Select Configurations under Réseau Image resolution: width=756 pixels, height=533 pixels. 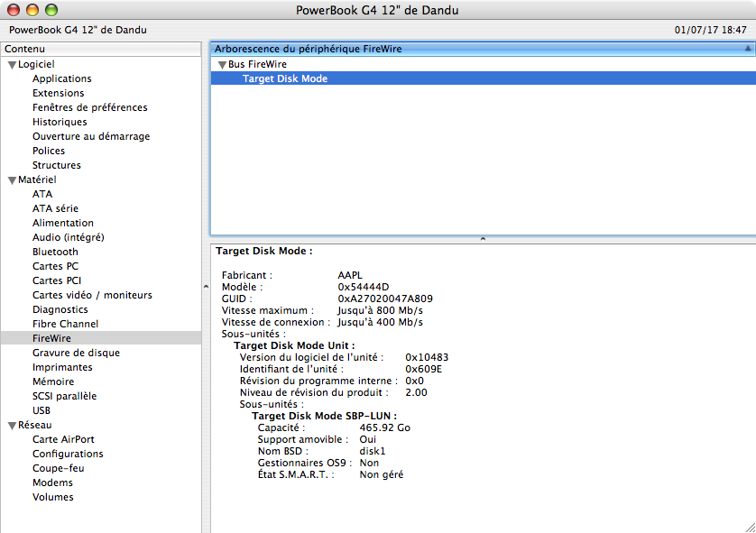coord(68,454)
